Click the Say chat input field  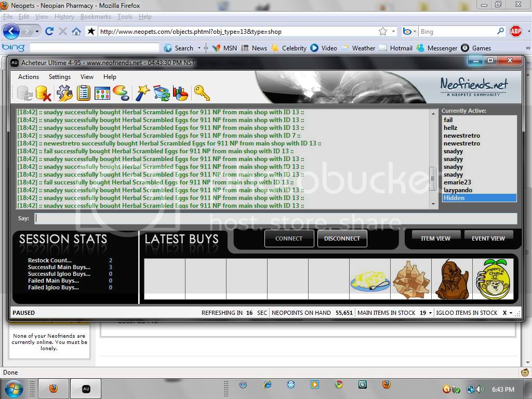[x=275, y=219]
